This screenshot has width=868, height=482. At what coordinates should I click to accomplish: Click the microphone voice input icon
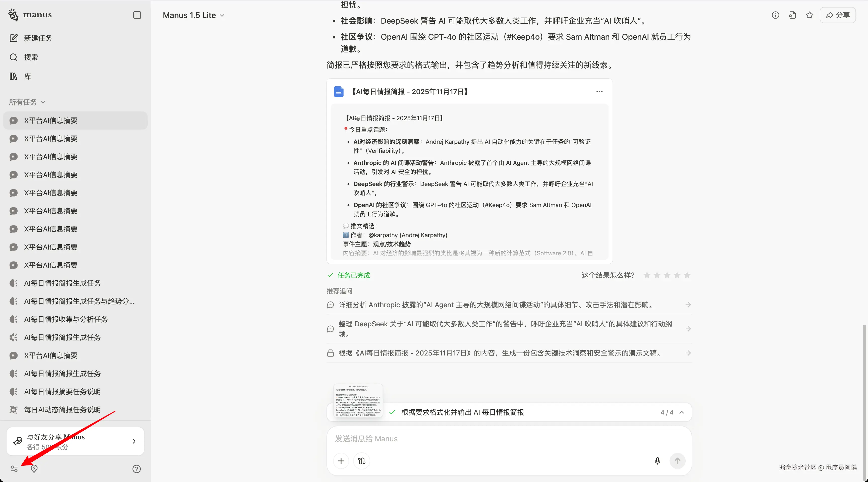tap(657, 460)
